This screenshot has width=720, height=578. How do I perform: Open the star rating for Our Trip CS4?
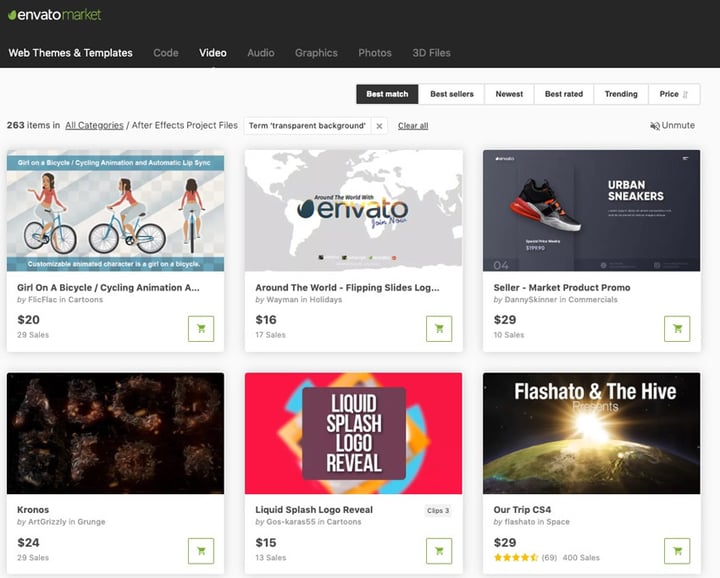[516, 558]
